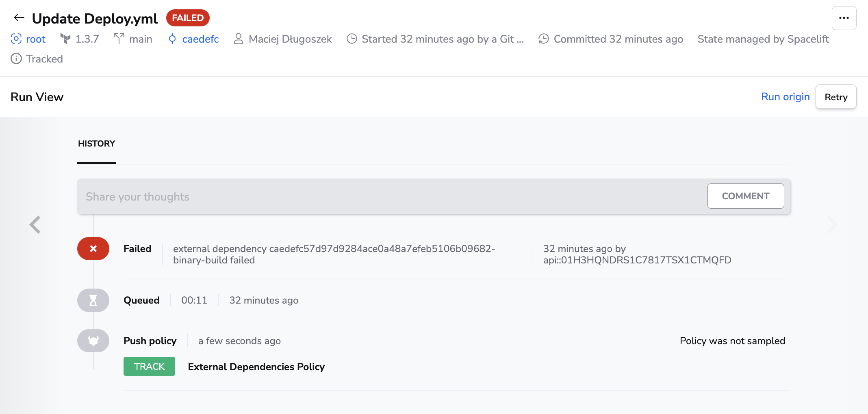Open commit caedefc link
Viewport: 868px width, 414px height.
(200, 39)
